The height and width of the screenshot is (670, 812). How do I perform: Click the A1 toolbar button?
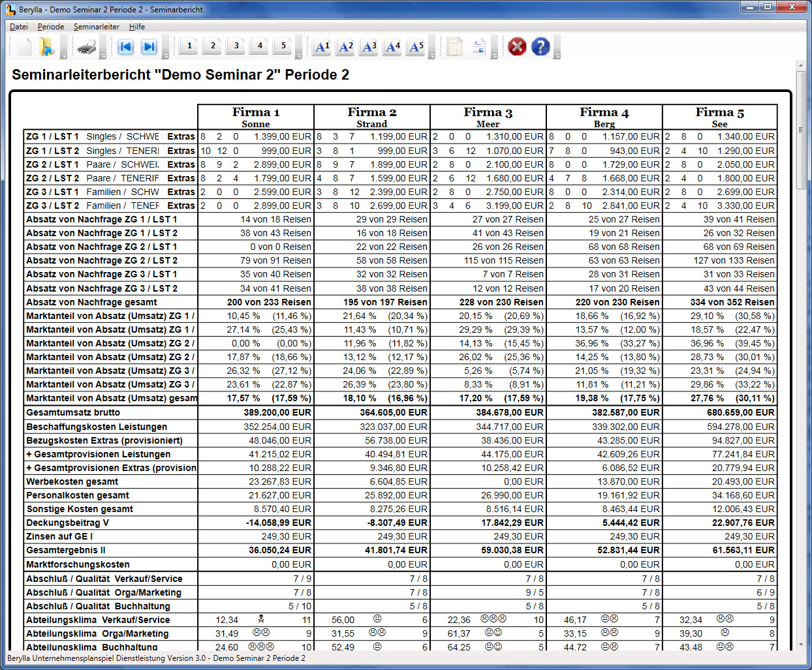pyautogui.click(x=322, y=47)
